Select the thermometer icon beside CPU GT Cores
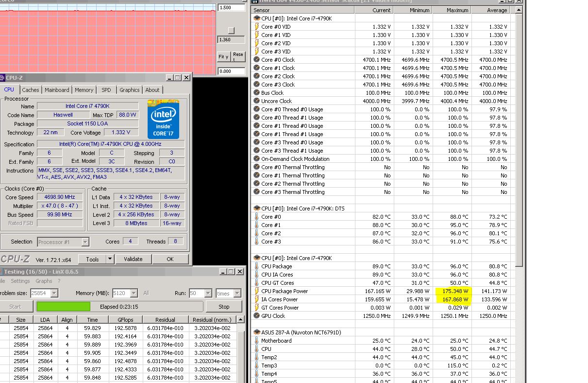 (x=257, y=283)
